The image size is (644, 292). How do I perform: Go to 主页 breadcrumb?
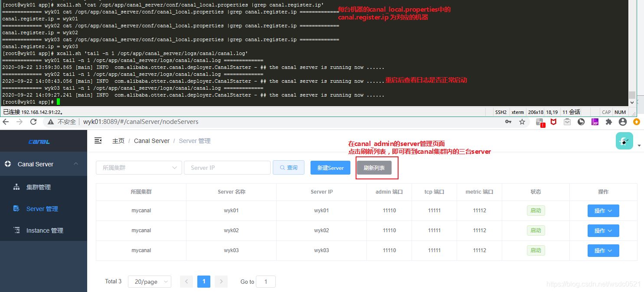(118, 141)
